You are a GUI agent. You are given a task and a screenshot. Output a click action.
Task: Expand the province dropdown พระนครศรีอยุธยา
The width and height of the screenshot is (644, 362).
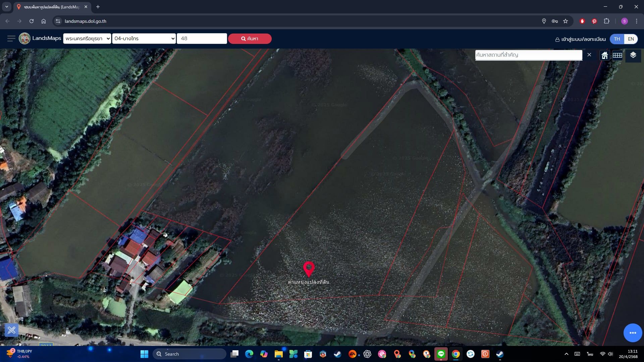87,39
